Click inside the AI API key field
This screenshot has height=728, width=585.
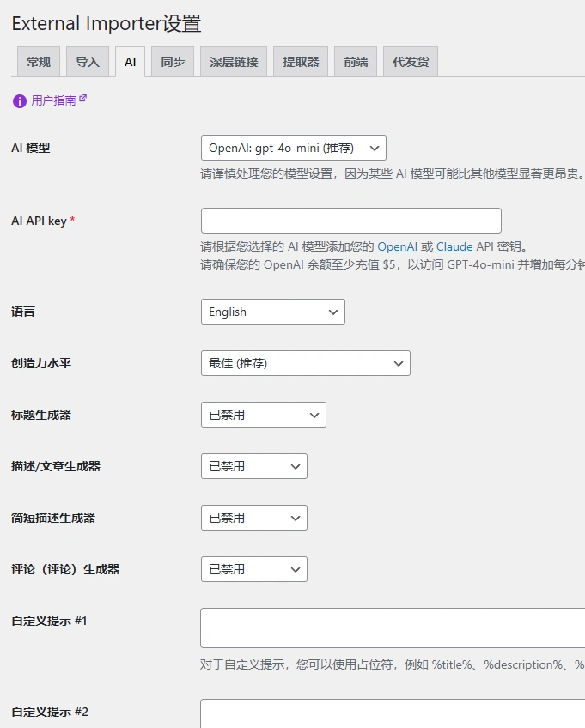(x=350, y=220)
